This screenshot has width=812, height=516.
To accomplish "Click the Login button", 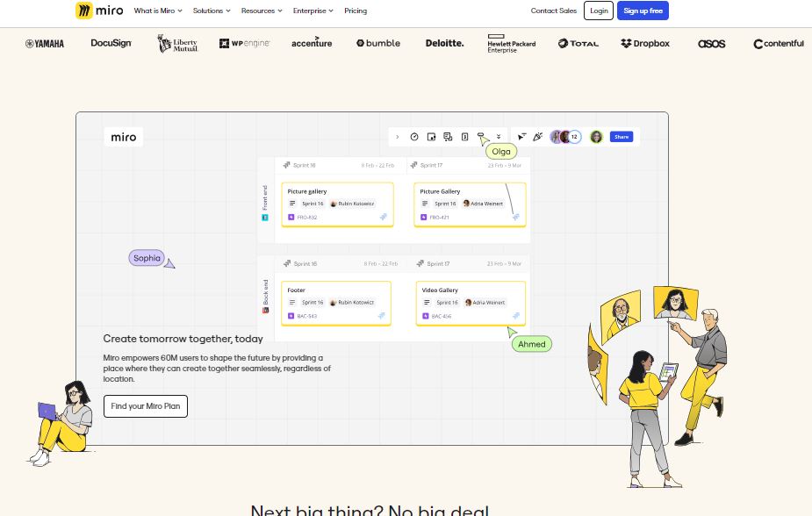I will tap(599, 11).
